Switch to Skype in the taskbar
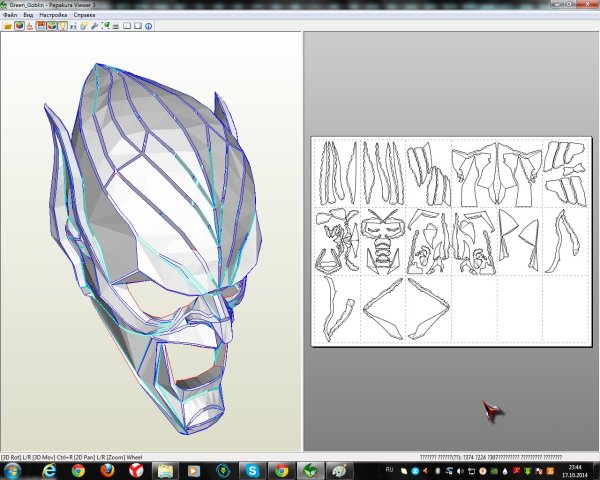 pos(252,470)
